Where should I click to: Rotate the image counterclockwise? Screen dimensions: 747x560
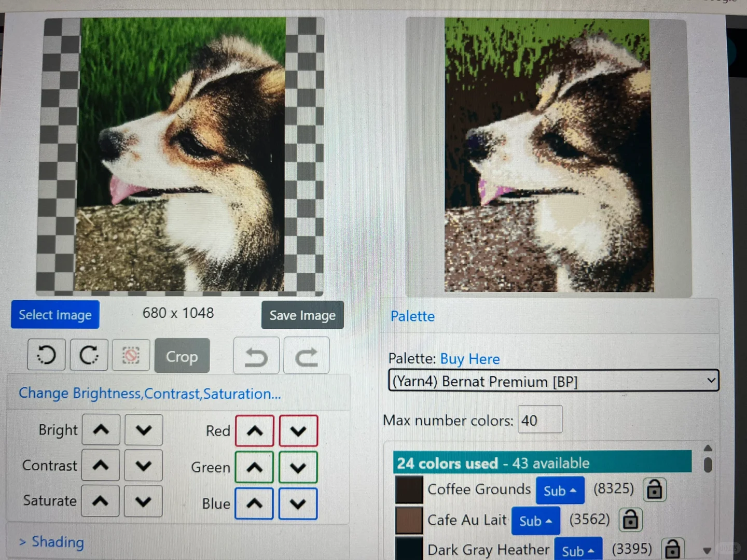(x=46, y=355)
